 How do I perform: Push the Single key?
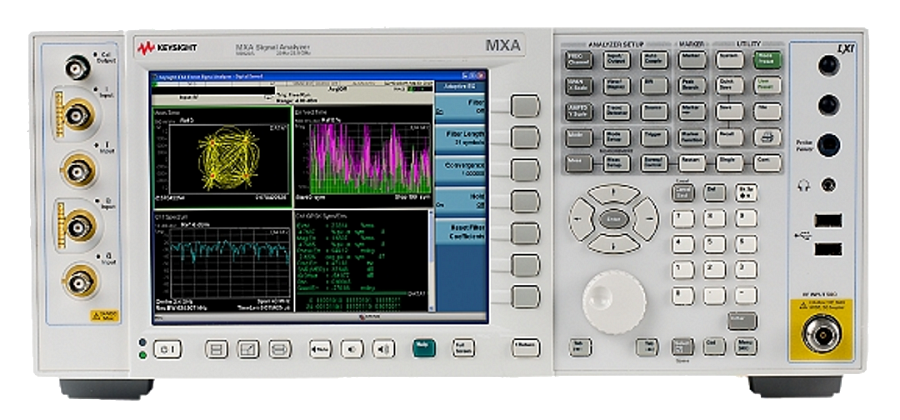pos(730,164)
